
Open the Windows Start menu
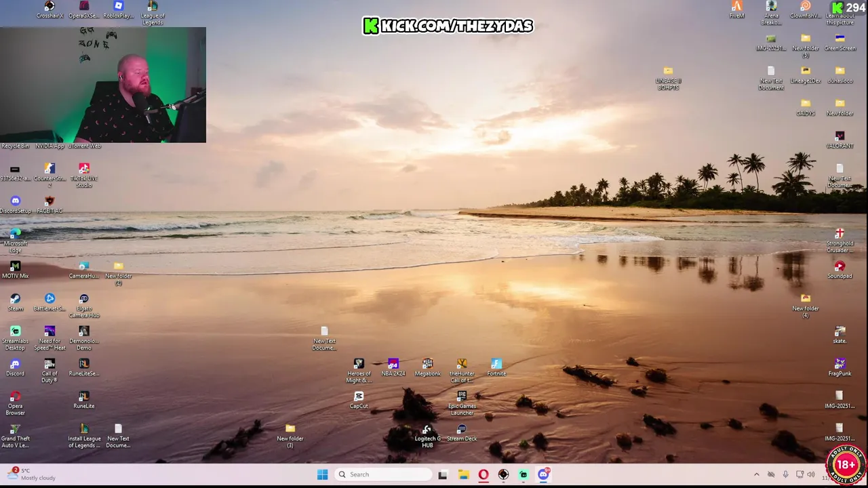click(x=323, y=474)
